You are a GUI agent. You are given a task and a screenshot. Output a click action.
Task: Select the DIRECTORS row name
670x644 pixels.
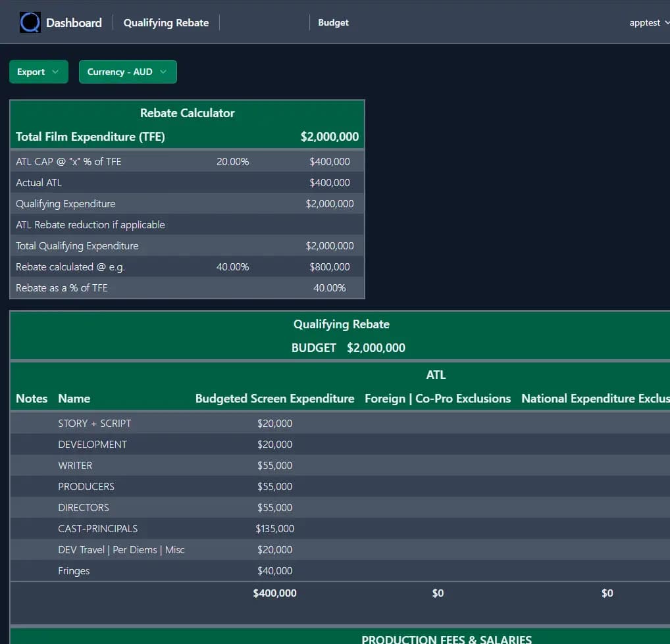tap(84, 507)
